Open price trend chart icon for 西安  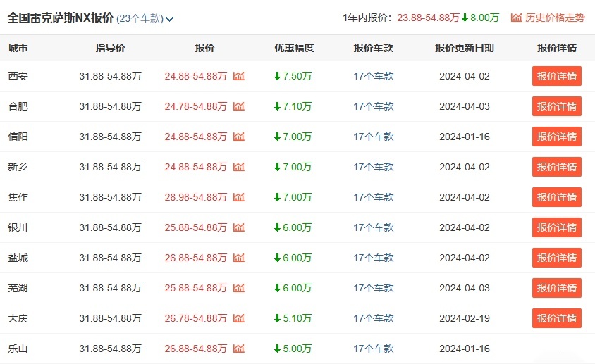239,76
